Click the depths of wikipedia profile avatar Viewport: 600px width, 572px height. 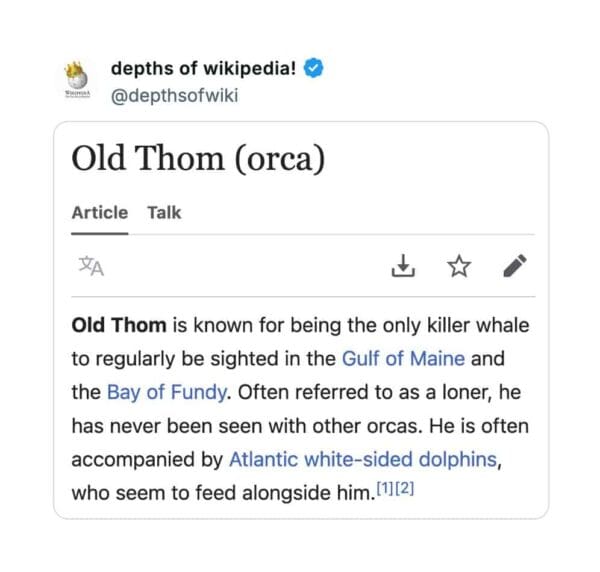click(x=77, y=81)
